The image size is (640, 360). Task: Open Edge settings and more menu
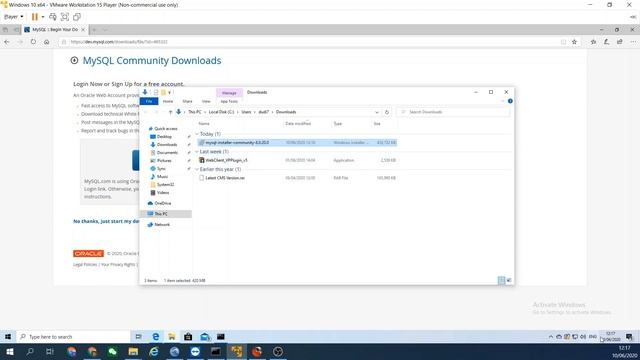tap(633, 42)
